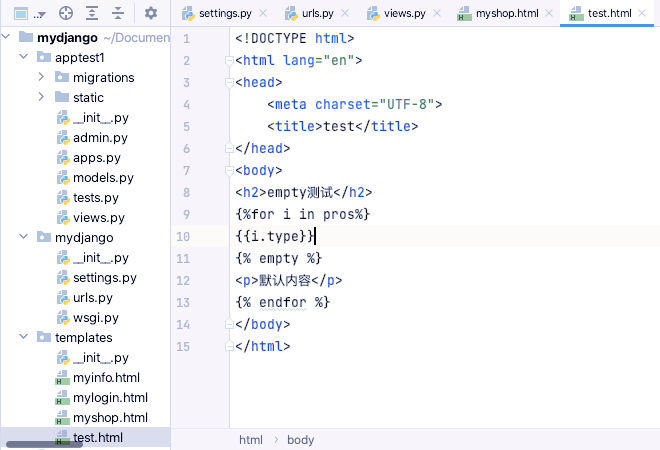Click the Expand All toolbar icon
660x450 pixels.
pos(92,13)
